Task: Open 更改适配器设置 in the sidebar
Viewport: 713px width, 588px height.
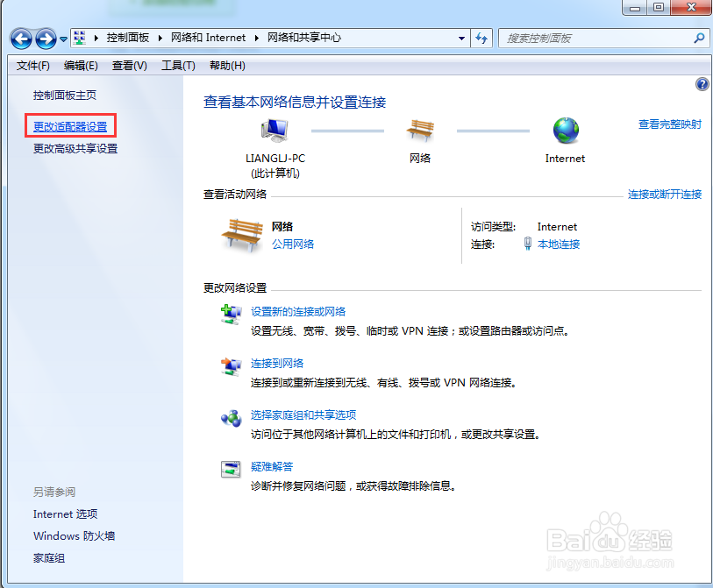Action: pos(69,124)
